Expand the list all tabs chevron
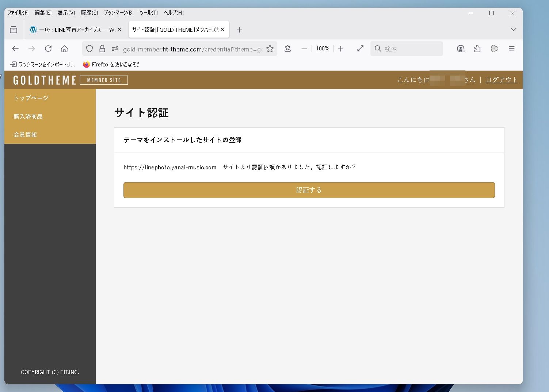Viewport: 549px width, 392px height. (x=514, y=30)
